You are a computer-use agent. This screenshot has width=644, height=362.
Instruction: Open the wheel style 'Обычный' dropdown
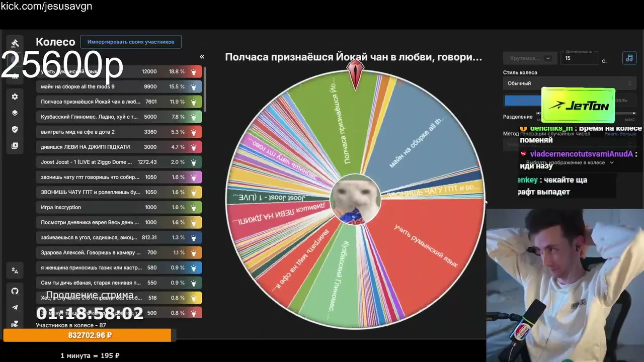(x=570, y=83)
